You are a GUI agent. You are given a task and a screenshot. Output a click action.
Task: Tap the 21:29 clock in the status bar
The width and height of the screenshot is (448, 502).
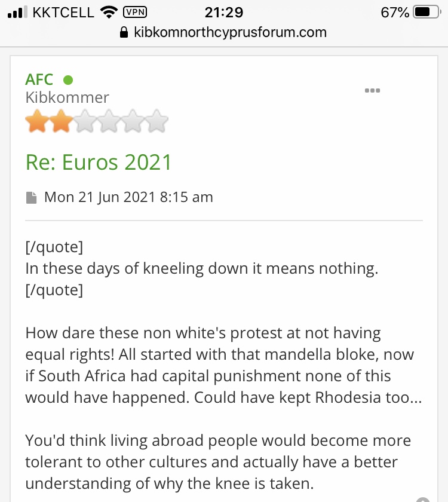tap(224, 12)
